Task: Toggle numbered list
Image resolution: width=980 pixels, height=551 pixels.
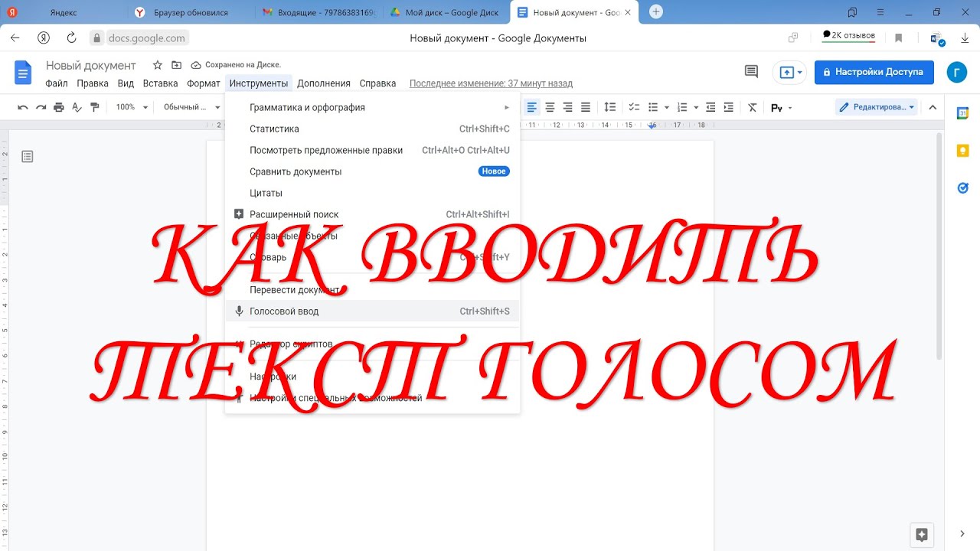Action: (x=682, y=107)
